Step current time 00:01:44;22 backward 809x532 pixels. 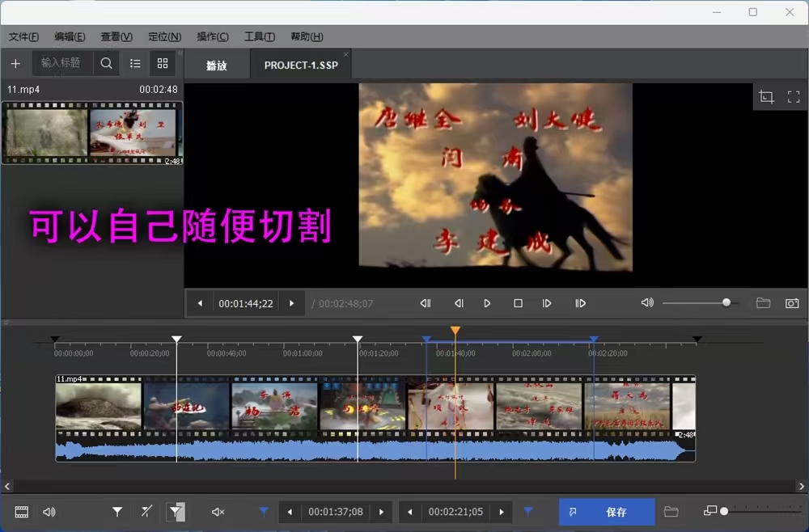coord(200,304)
